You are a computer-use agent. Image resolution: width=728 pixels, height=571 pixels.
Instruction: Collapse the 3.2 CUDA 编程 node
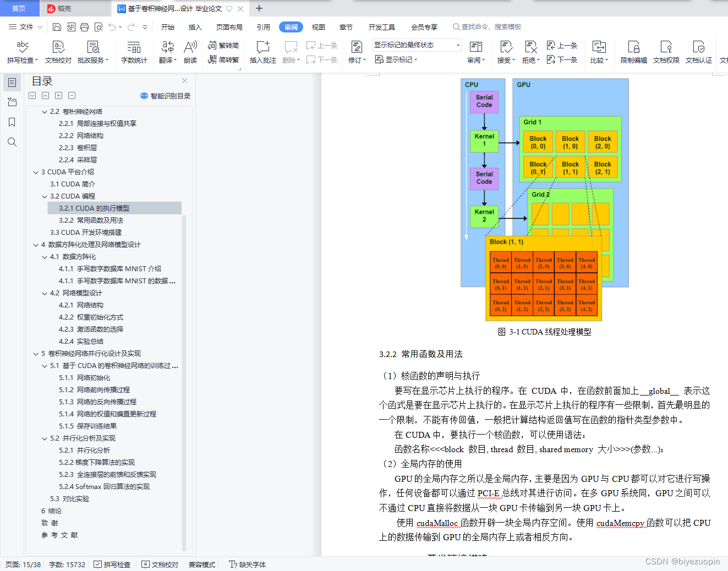[x=45, y=196]
